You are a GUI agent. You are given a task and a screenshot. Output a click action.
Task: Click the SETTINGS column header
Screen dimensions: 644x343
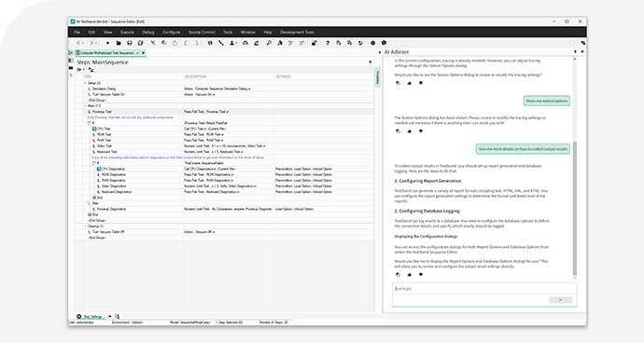tap(284, 76)
